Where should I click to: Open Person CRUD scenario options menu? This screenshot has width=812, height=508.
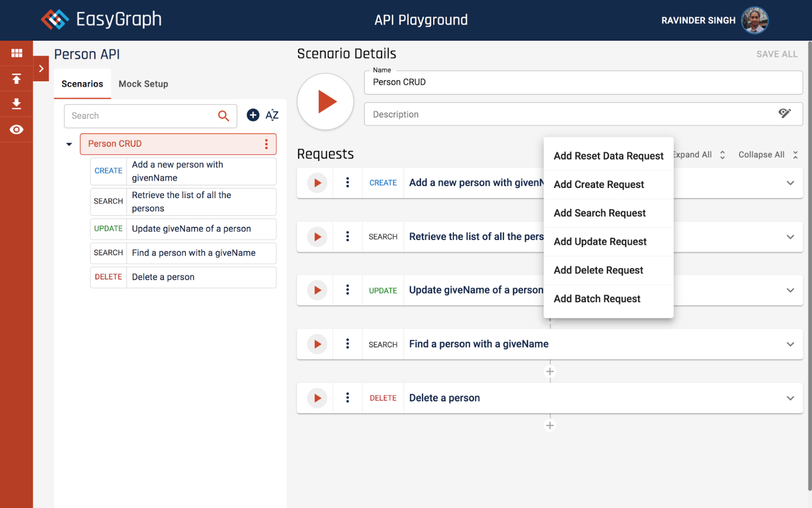pyautogui.click(x=266, y=144)
